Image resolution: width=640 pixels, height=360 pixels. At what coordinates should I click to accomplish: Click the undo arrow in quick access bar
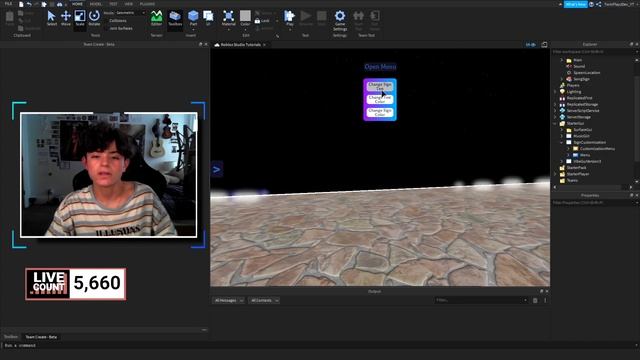[29, 4]
